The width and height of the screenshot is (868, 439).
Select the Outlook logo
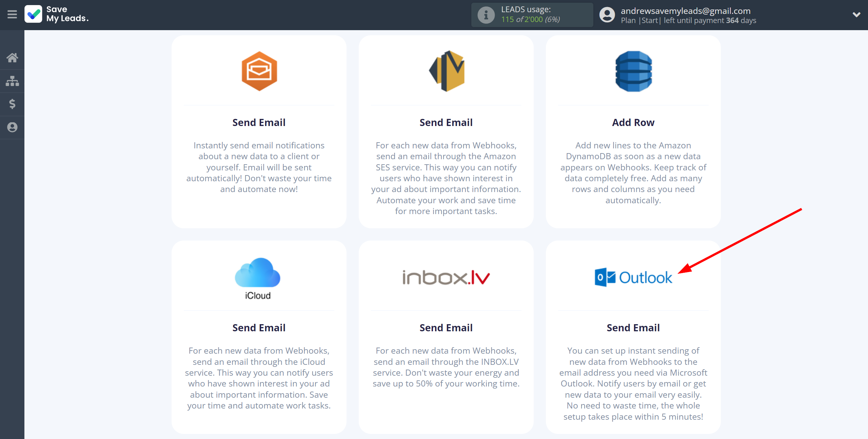click(633, 277)
